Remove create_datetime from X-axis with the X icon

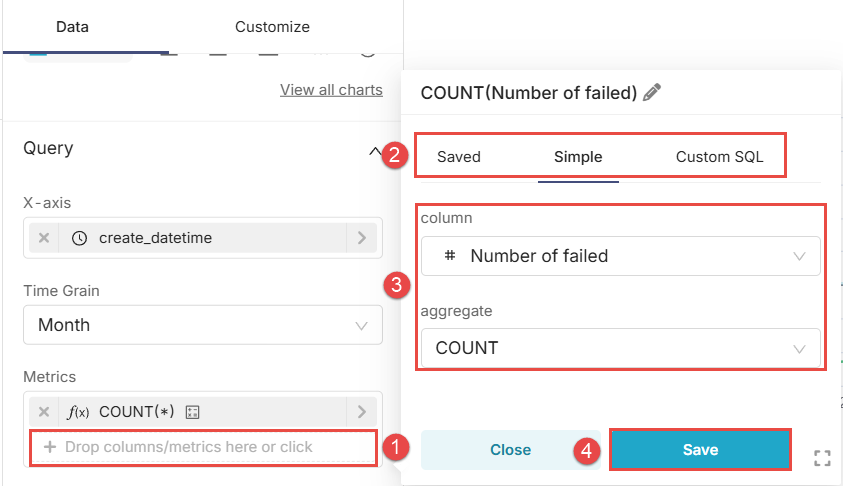point(44,238)
